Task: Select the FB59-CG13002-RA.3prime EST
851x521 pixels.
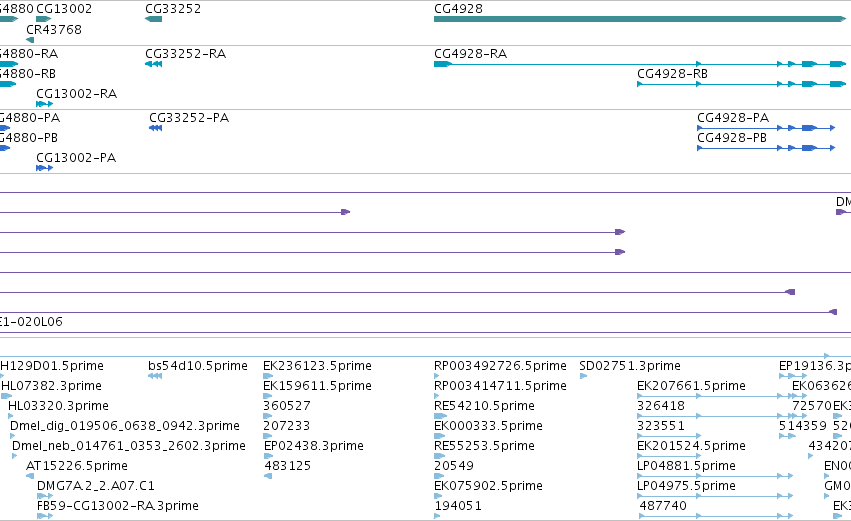Action: 118,506
